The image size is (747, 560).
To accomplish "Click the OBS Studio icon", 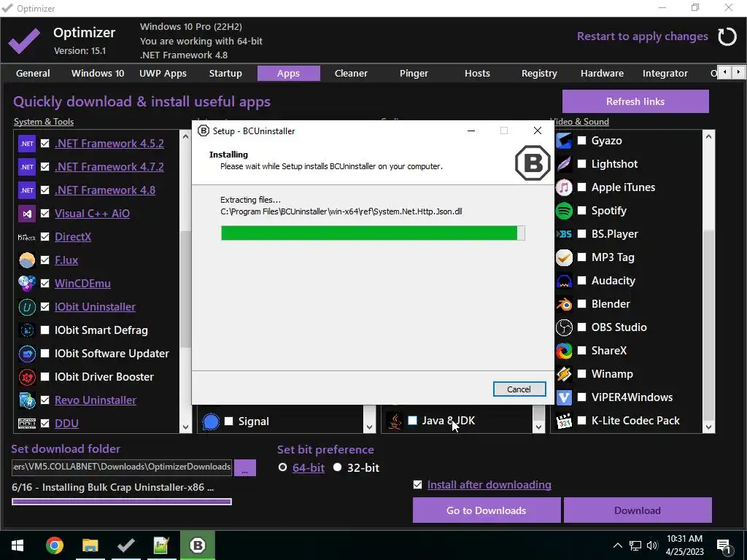I will point(564,327).
